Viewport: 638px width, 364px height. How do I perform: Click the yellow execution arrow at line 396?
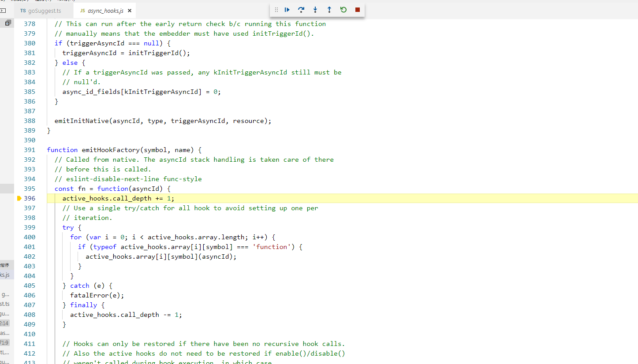point(19,198)
